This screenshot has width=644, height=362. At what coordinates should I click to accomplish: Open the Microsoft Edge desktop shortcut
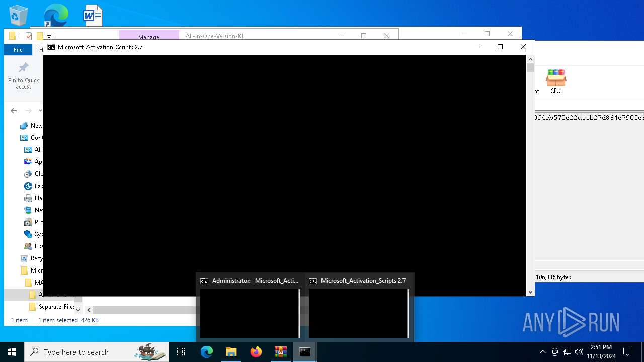[x=56, y=15]
